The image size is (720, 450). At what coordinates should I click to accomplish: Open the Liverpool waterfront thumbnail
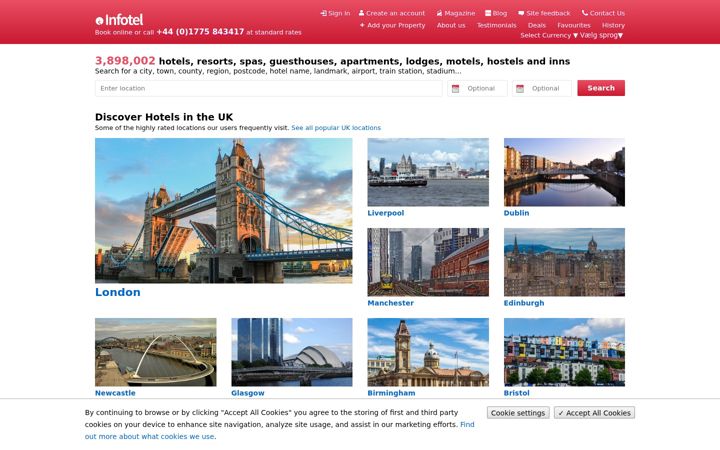point(428,172)
